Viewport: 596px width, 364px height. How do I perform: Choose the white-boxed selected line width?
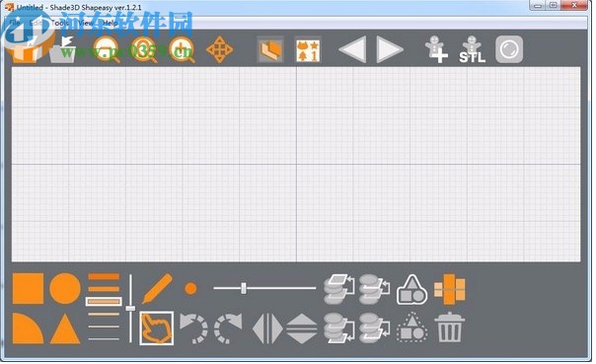(x=104, y=302)
